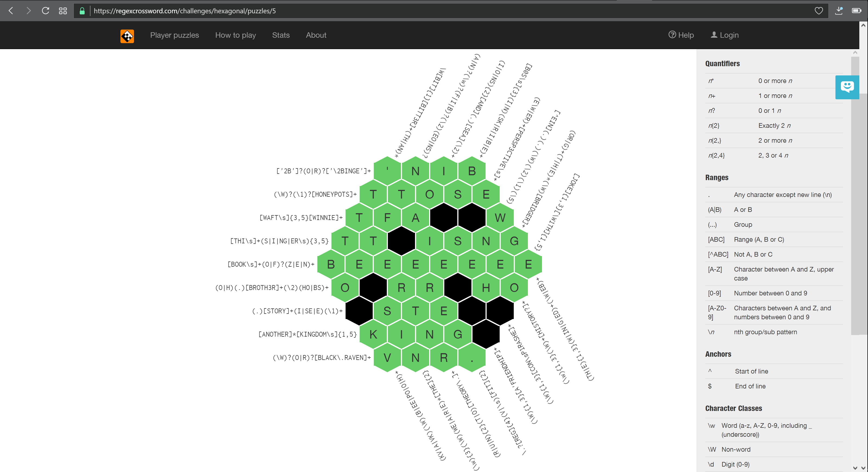Click the [BLACK\.RAVEN]+ clue
This screenshot has width=868, height=472.
(x=321, y=358)
